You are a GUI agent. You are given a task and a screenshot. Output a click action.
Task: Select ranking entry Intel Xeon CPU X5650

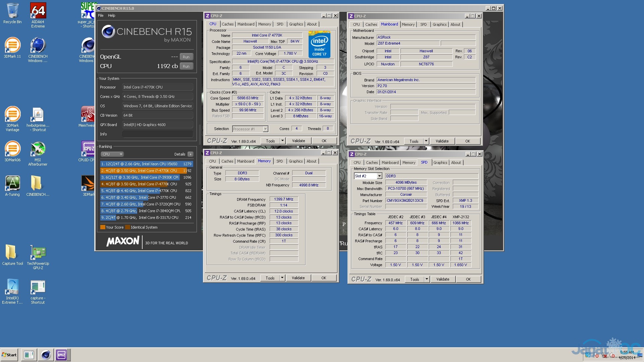[x=147, y=164]
